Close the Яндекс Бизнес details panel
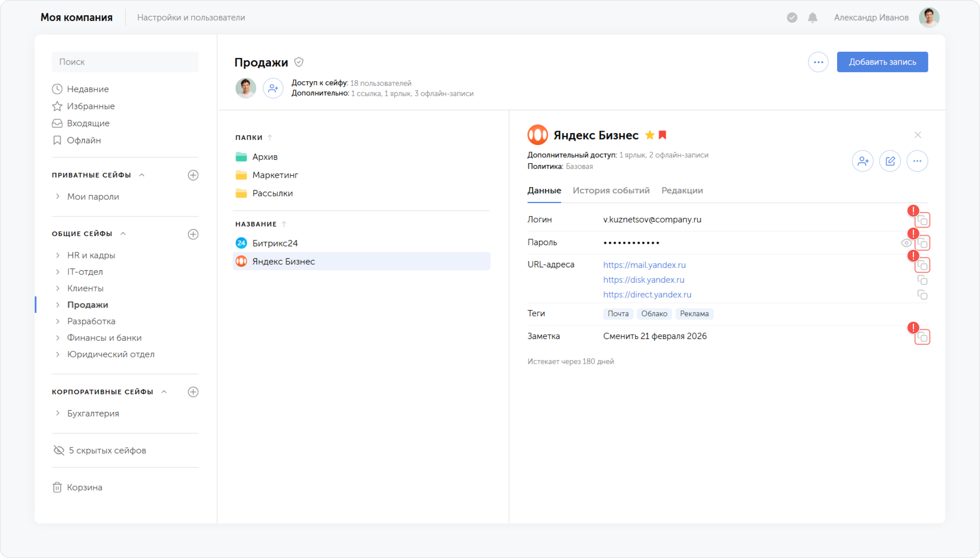The height and width of the screenshot is (558, 980). pos(918,135)
